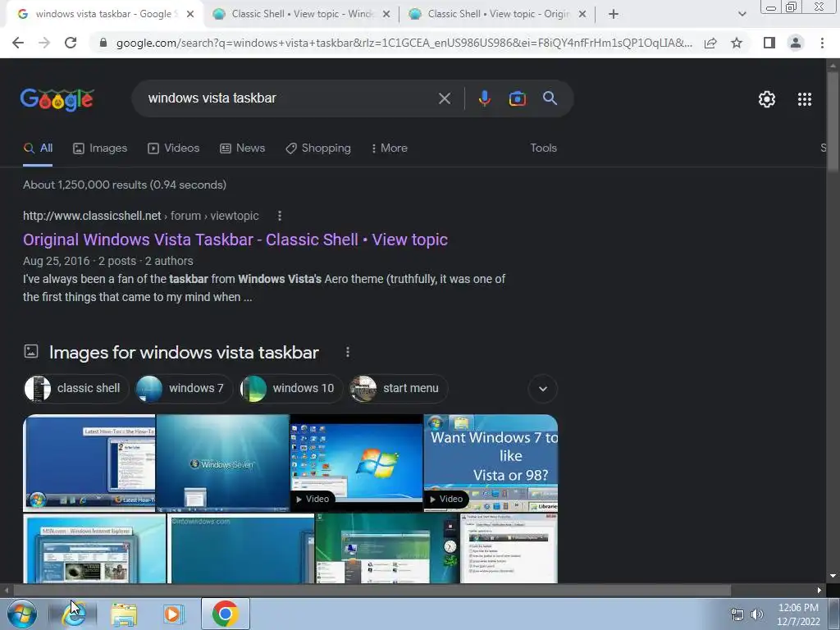Start voice search with microphone
Image resolution: width=840 pixels, height=630 pixels.
tap(484, 98)
